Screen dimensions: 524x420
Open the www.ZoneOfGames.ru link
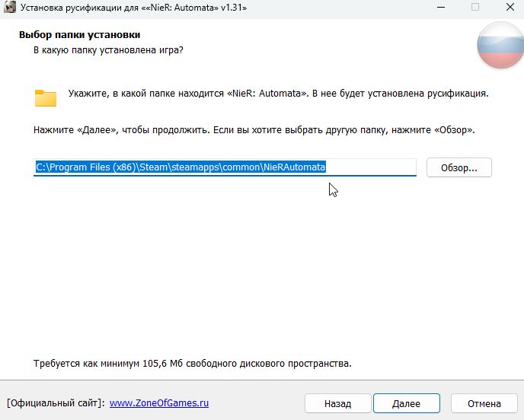tap(159, 403)
